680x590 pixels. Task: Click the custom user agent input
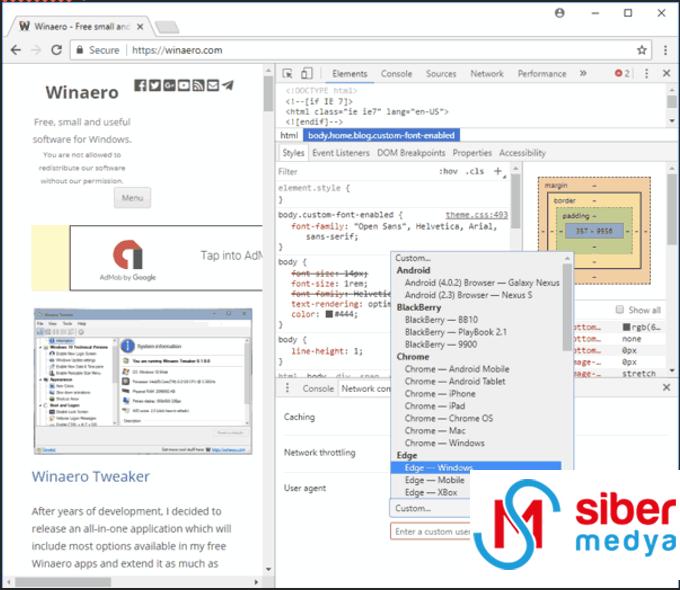click(430, 532)
